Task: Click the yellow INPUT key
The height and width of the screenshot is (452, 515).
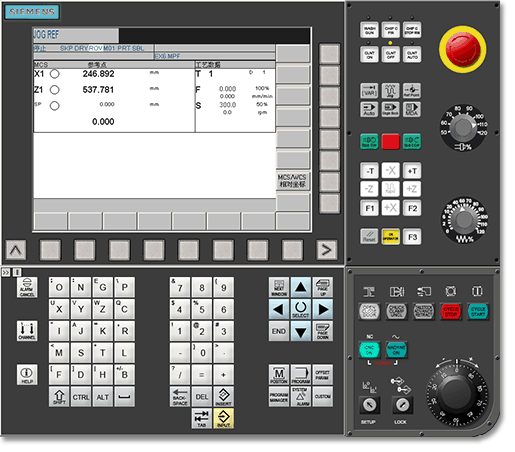Action: click(x=223, y=419)
